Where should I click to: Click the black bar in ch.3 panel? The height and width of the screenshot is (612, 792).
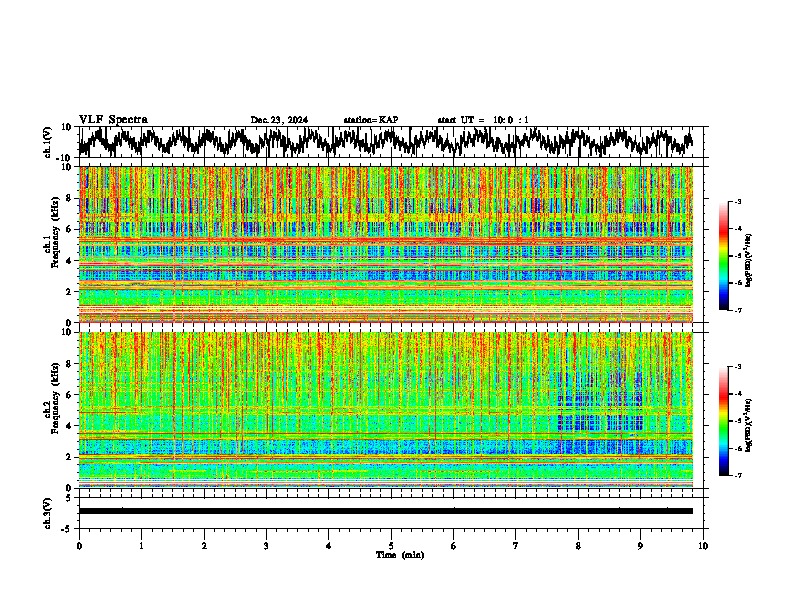386,511
